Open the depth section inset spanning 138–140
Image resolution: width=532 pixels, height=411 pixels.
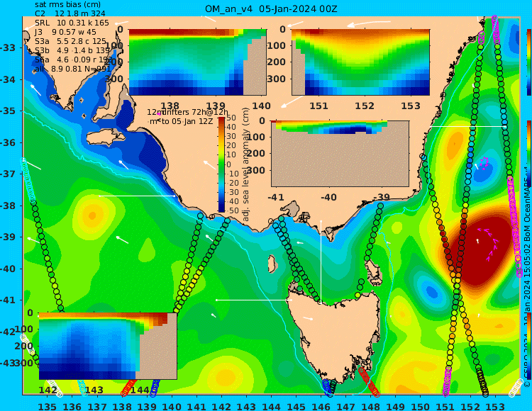point(197,62)
